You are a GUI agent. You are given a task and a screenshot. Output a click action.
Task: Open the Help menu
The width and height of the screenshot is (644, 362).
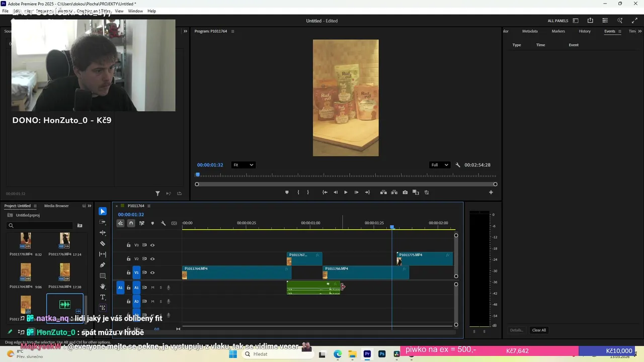pyautogui.click(x=151, y=11)
